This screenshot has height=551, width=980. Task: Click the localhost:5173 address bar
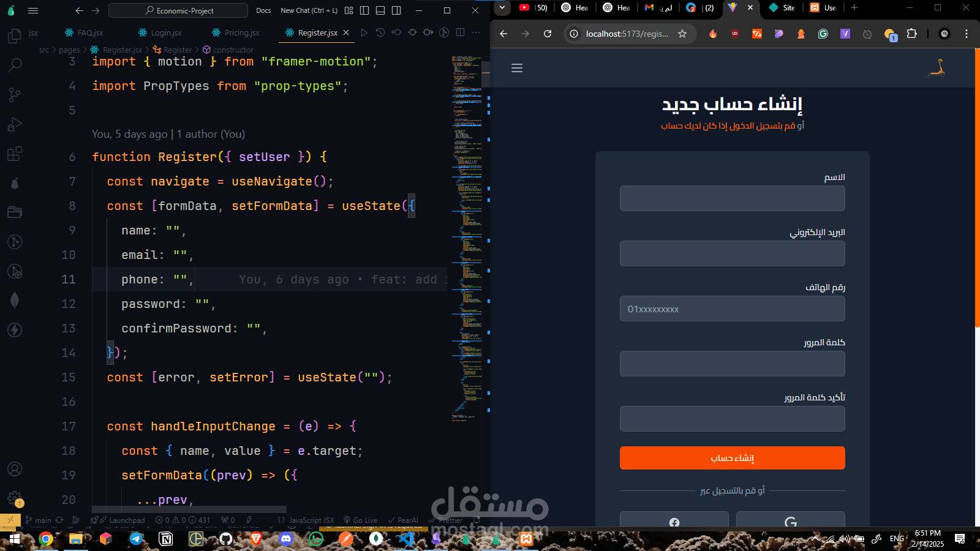(x=627, y=34)
